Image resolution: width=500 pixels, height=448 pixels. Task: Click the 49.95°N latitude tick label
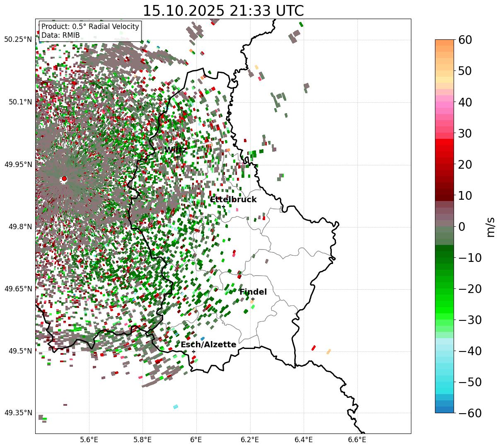click(x=18, y=165)
